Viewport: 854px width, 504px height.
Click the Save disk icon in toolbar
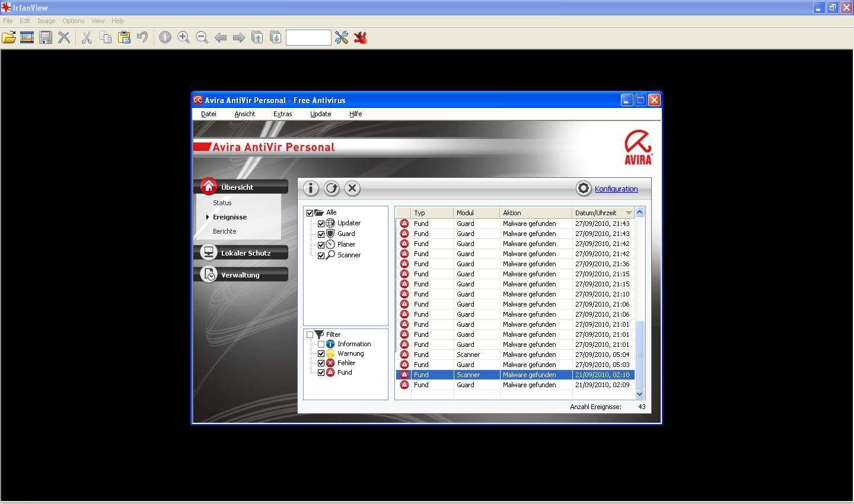point(46,38)
